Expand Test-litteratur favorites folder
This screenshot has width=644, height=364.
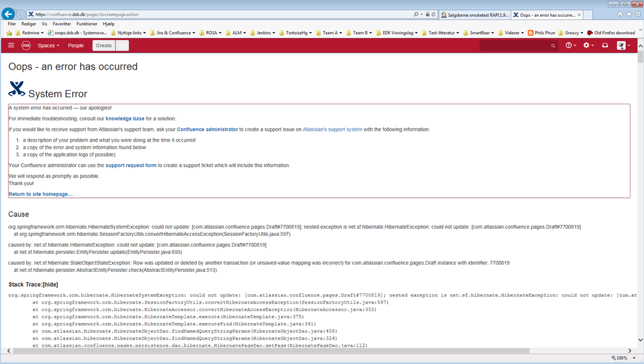click(440, 33)
